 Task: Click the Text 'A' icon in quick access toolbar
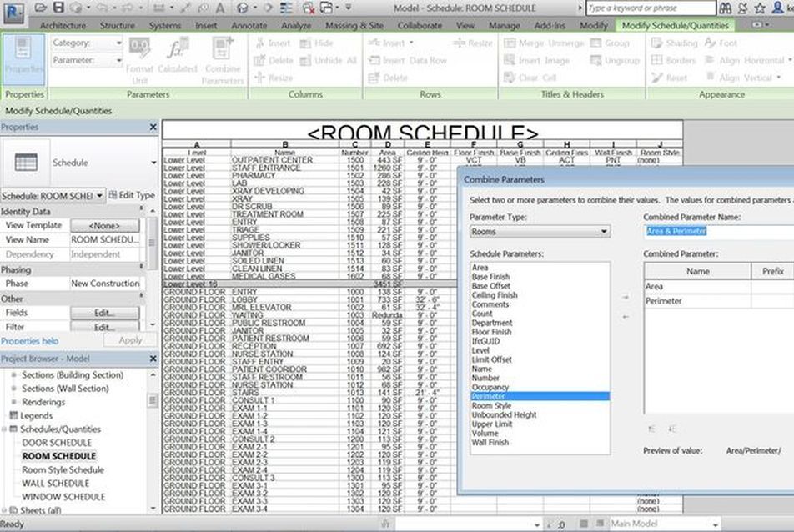(x=220, y=8)
